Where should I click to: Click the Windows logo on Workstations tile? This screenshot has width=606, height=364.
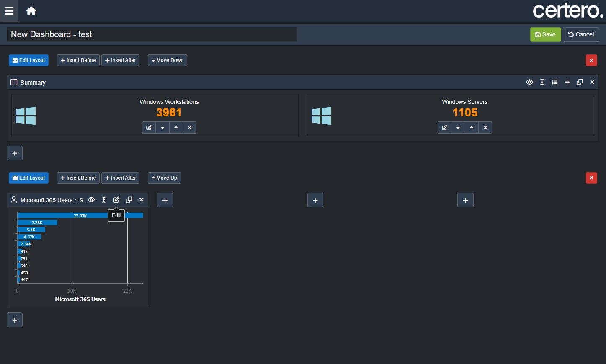(26, 116)
